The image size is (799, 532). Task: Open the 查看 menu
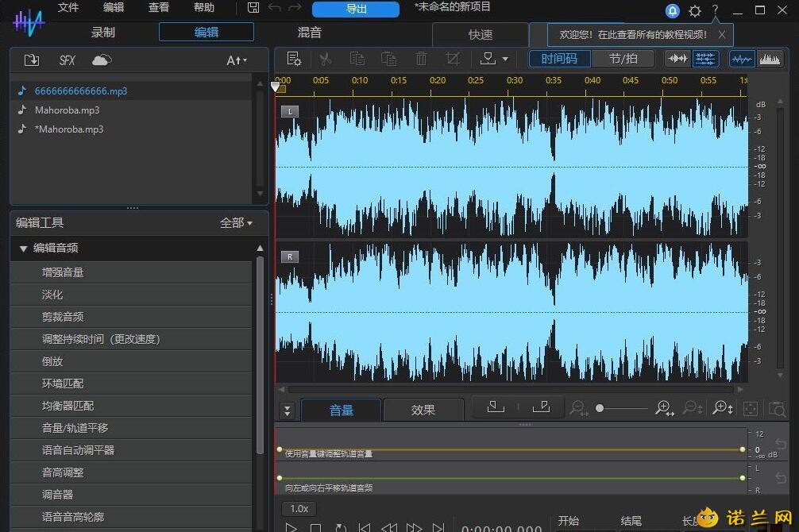click(x=159, y=7)
